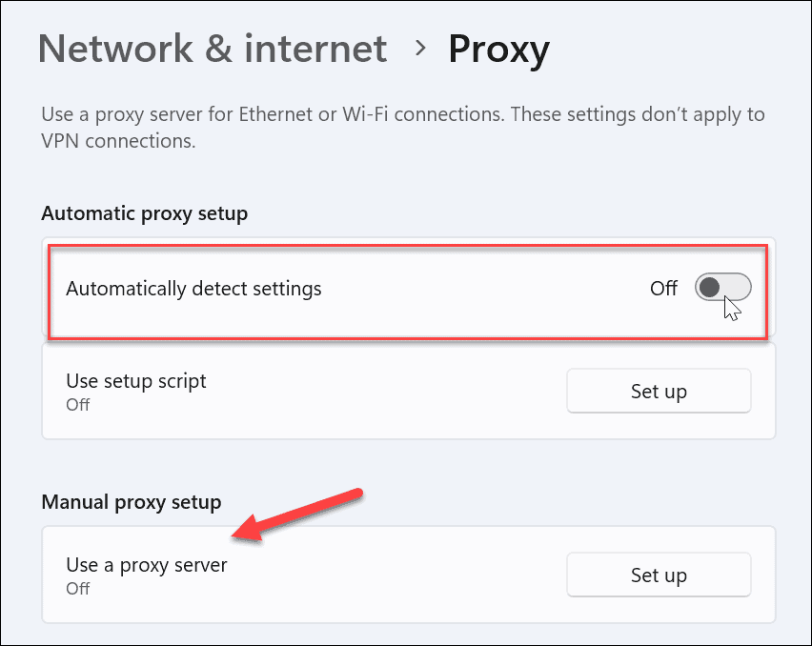Click the proxy settings description text
812x646 pixels.
pos(401,127)
